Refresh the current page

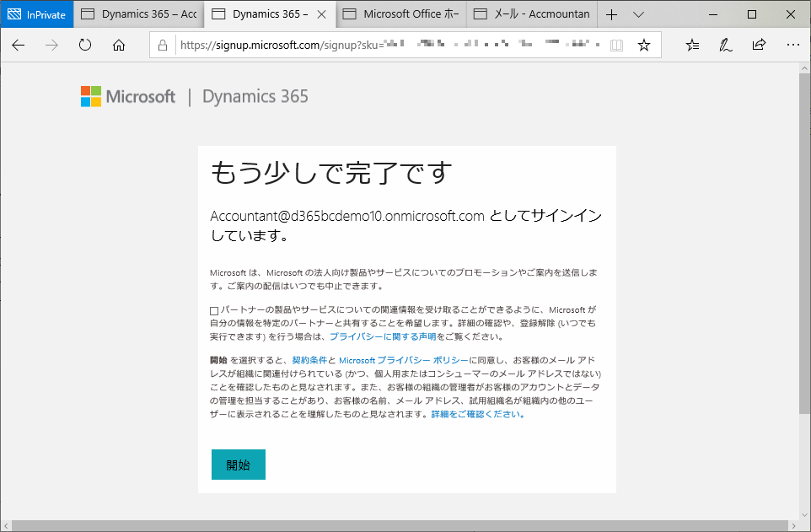pyautogui.click(x=85, y=46)
